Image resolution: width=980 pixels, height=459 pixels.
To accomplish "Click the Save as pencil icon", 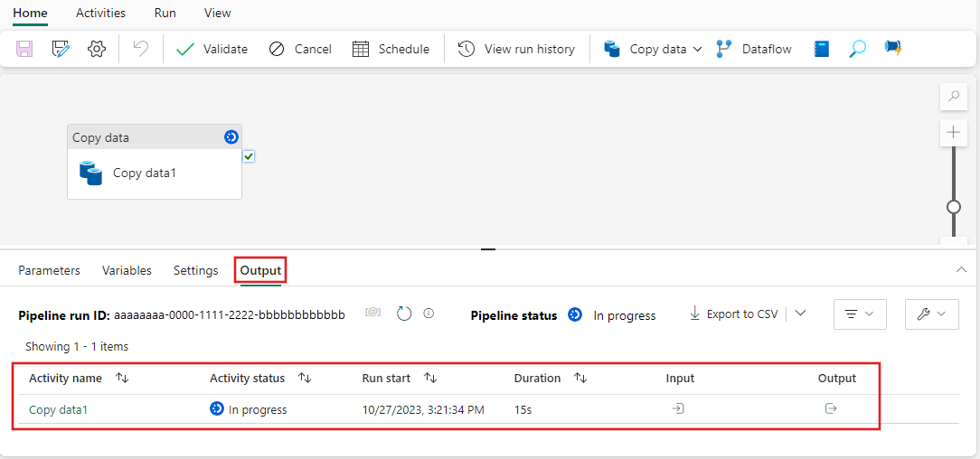I will coord(61,49).
